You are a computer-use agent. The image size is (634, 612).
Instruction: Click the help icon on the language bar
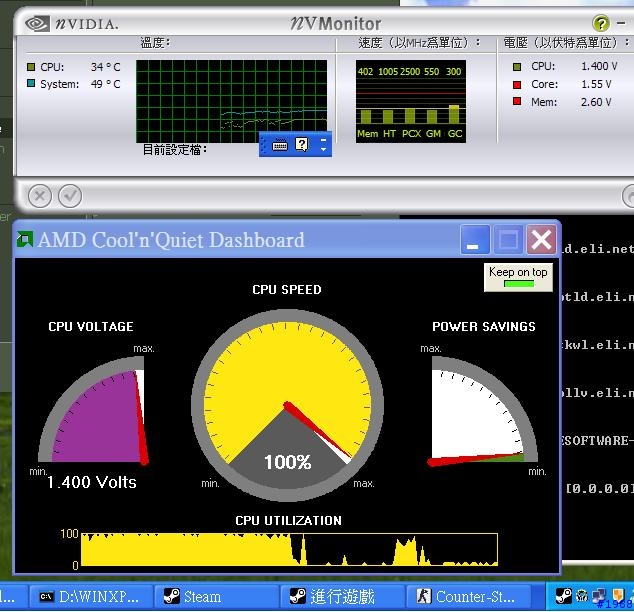[302, 144]
